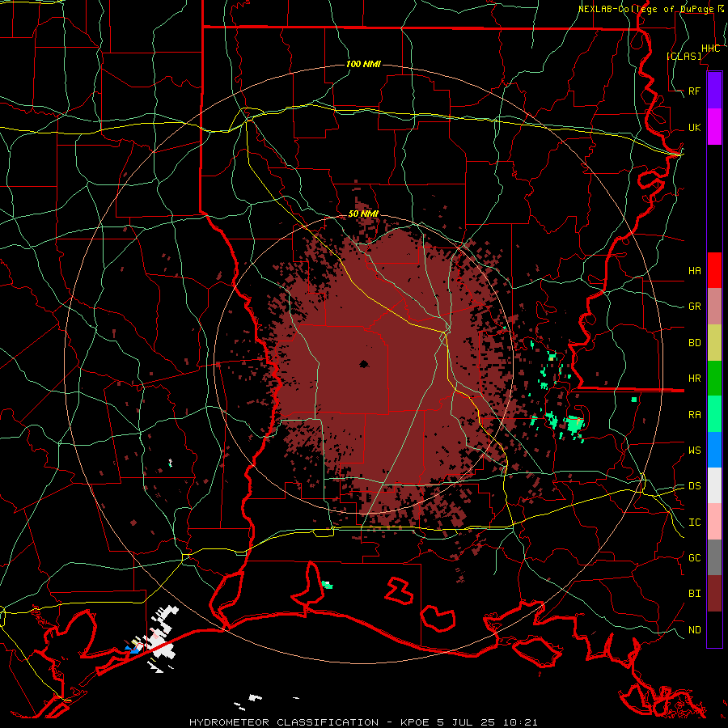
Task: Click the 'DS' legend label
Action: point(694,485)
